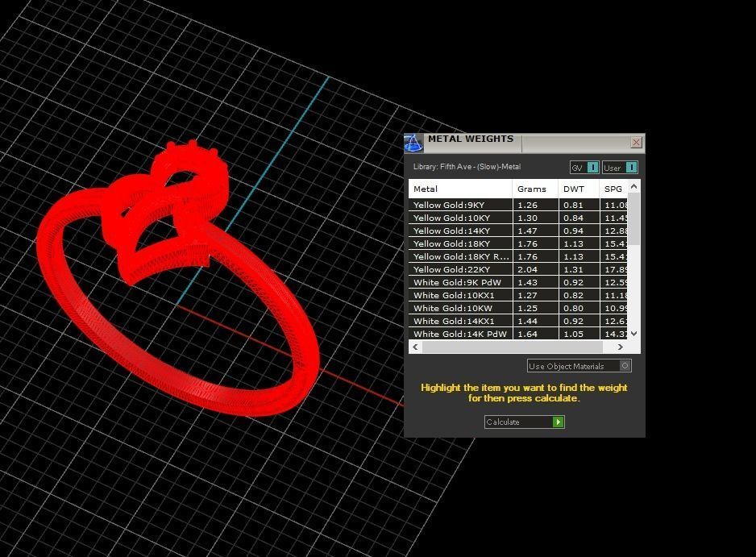
Task: Click the 1.30 grams cell
Action: click(x=535, y=218)
